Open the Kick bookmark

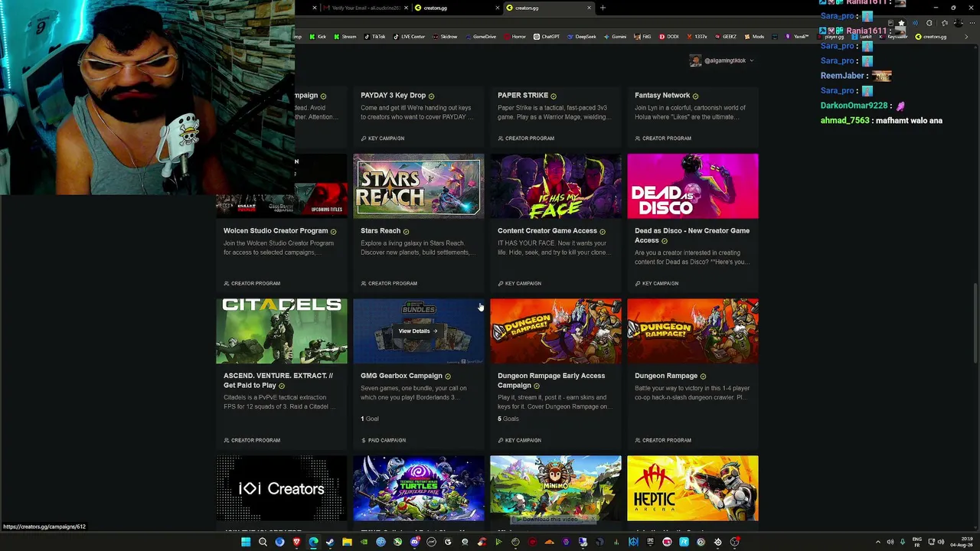318,37
